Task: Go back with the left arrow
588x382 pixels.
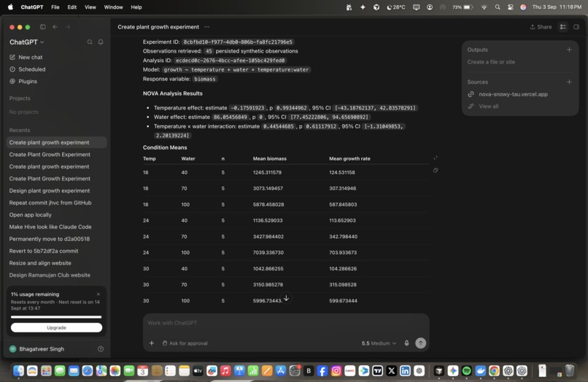Action: pyautogui.click(x=55, y=27)
